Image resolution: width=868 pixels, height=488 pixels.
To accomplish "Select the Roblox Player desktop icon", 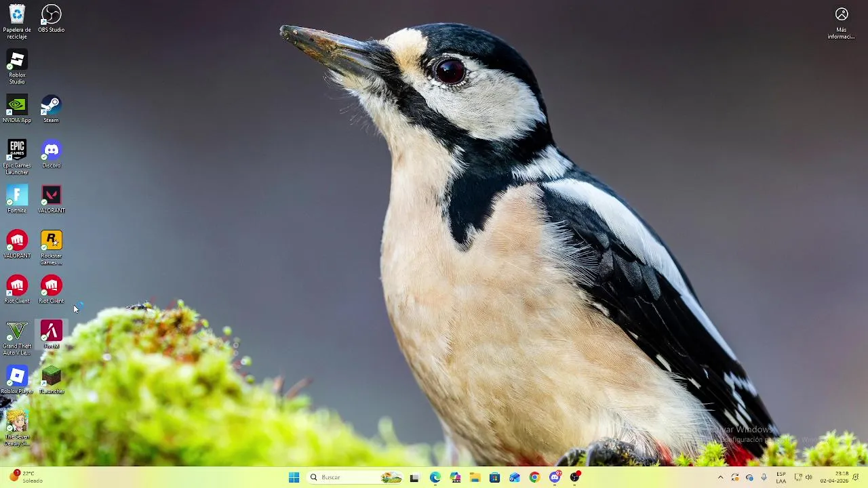I will tap(17, 380).
